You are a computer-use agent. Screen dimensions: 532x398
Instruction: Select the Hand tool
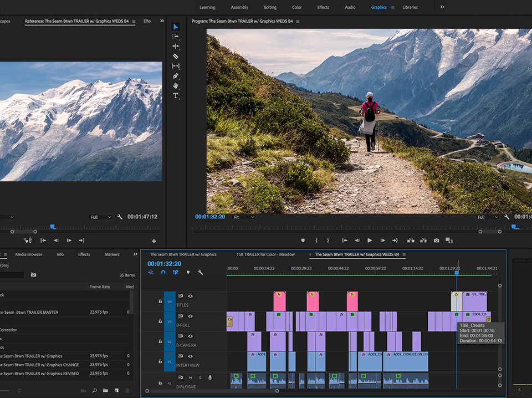tap(176, 85)
